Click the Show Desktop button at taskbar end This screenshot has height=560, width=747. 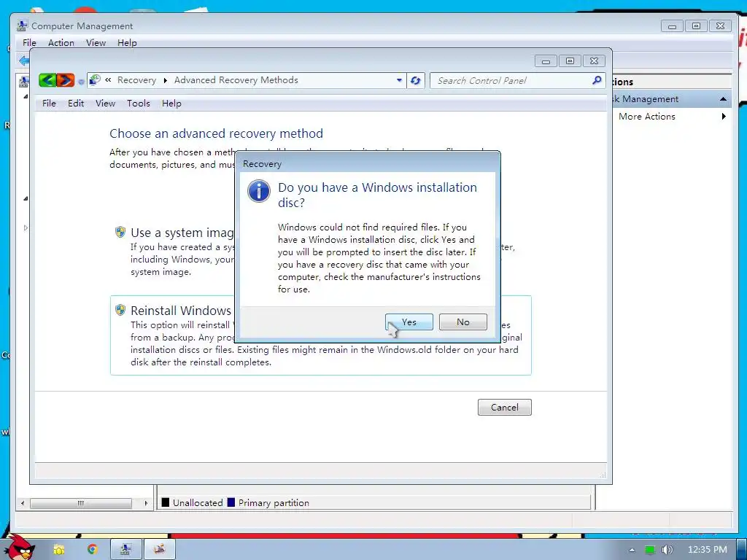point(742,550)
